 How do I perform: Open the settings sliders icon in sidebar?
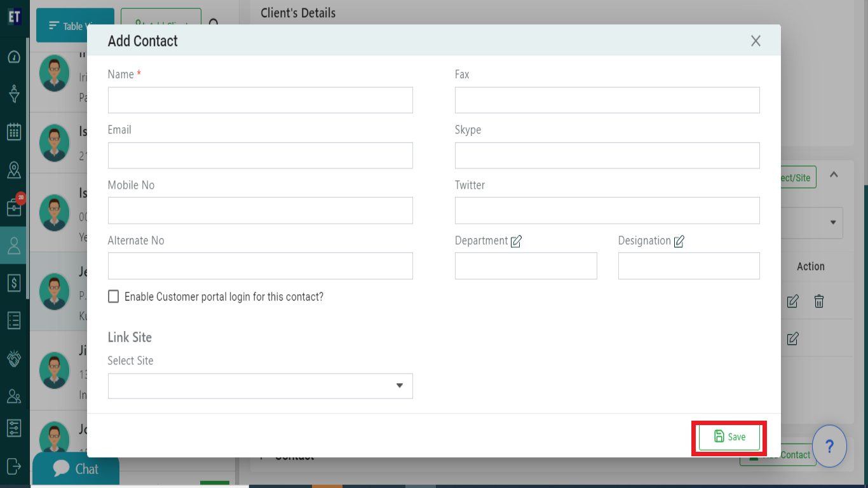(14, 428)
